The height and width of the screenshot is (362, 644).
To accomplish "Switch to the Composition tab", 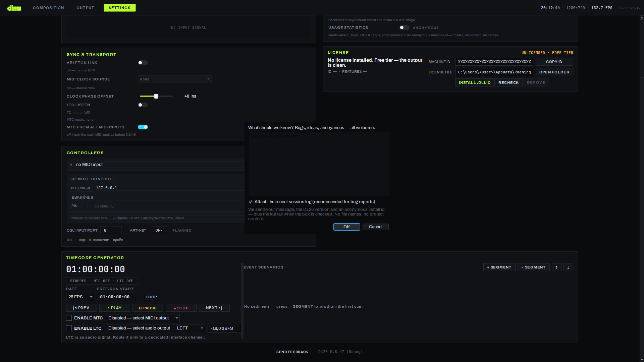I will point(48,8).
